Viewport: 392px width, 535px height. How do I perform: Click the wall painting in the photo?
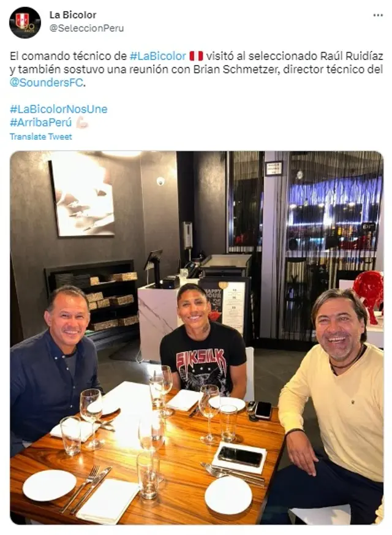(83, 196)
